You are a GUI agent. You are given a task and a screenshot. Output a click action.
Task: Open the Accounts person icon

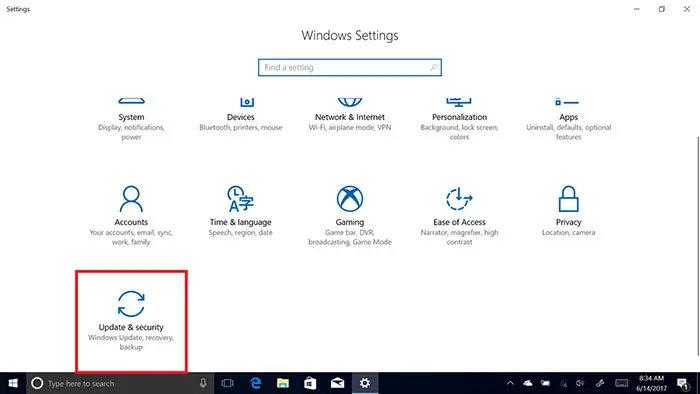click(x=131, y=199)
